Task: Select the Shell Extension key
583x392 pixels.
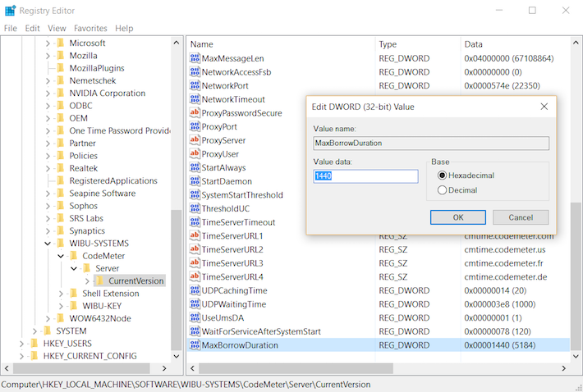Action: (x=110, y=294)
